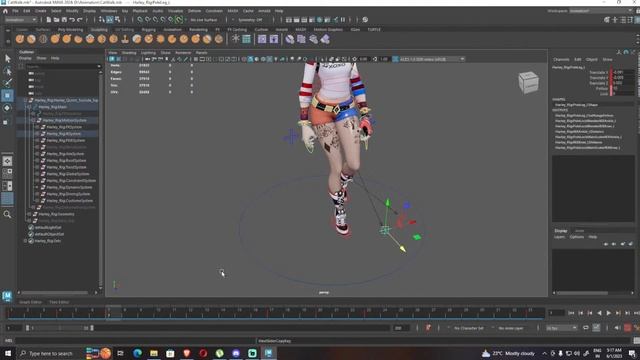Open the Symmetry: Off dropdown
The height and width of the screenshot is (360, 640).
[x=250, y=20]
